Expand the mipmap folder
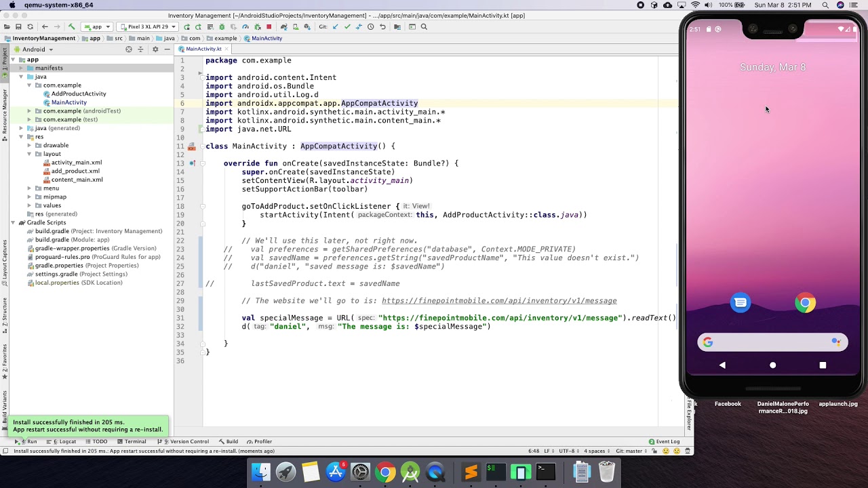Image resolution: width=868 pixels, height=488 pixels. click(29, 197)
